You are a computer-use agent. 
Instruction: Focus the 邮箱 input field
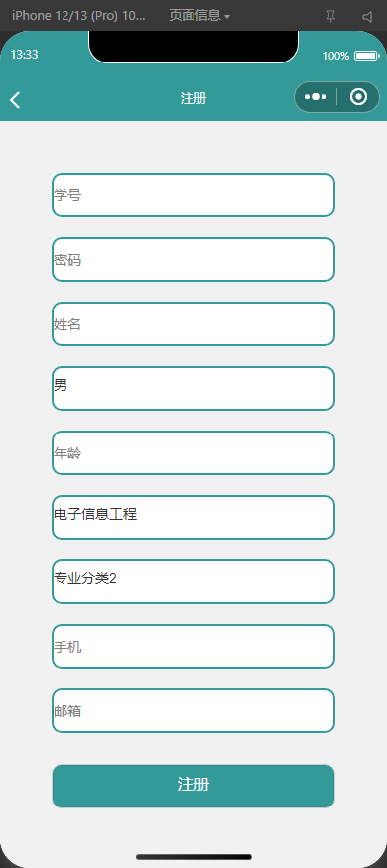coord(193,711)
